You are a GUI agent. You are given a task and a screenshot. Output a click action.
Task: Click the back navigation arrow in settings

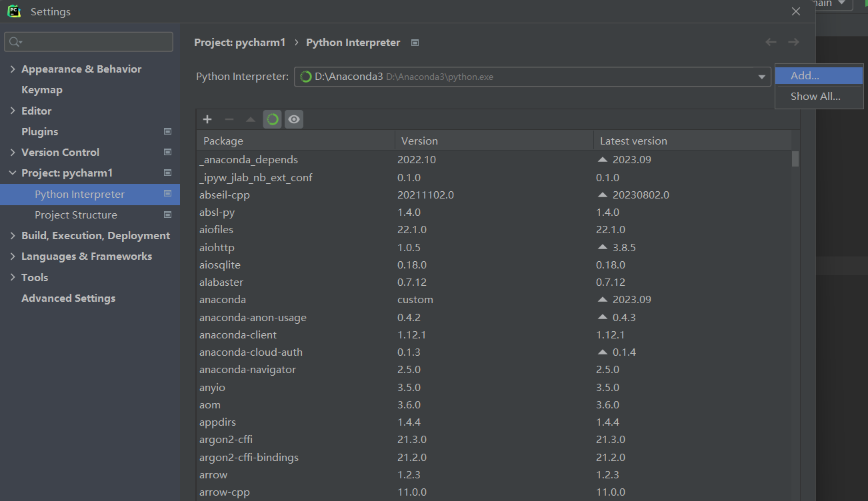point(771,42)
